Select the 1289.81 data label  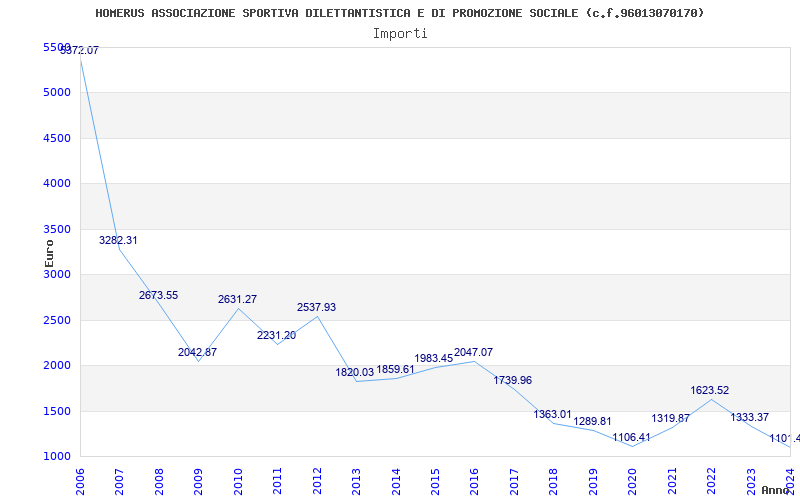coord(592,421)
